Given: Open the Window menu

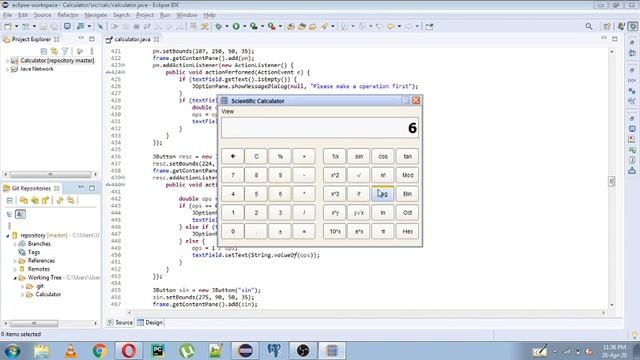Looking at the screenshot, I should point(187,15).
